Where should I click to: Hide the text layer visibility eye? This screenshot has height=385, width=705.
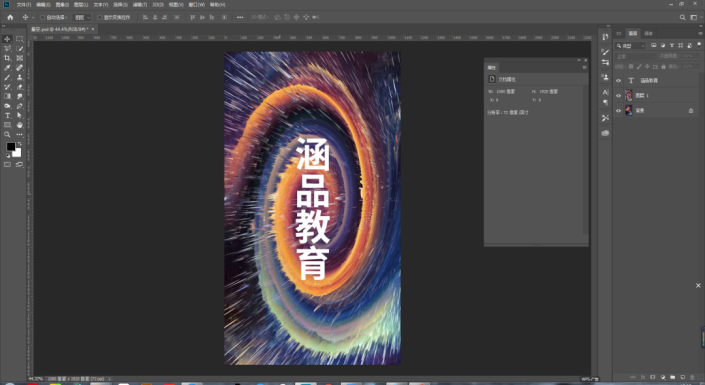point(619,81)
